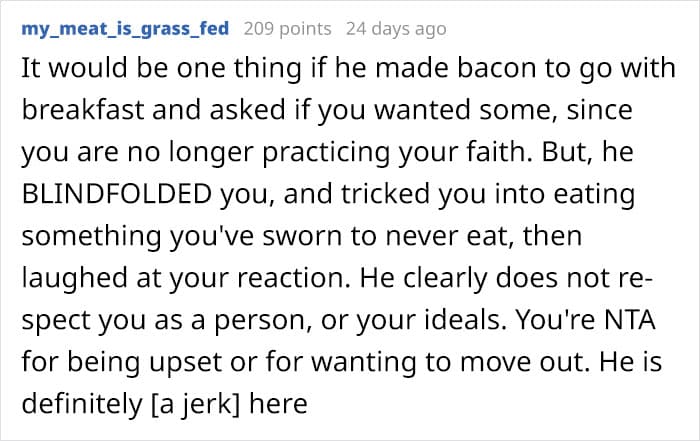Click the word upset in the comment
Image resolution: width=700 pixels, height=441 pixels.
point(186,363)
